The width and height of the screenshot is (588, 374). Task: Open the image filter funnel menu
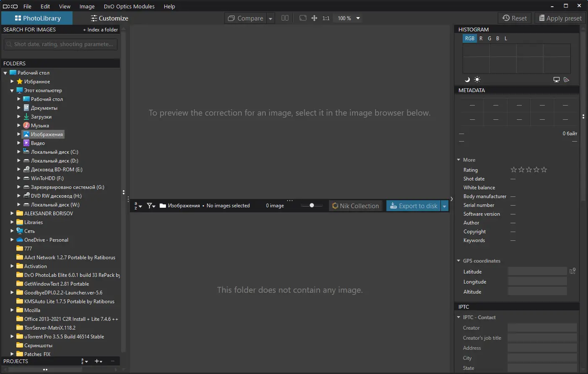(151, 206)
